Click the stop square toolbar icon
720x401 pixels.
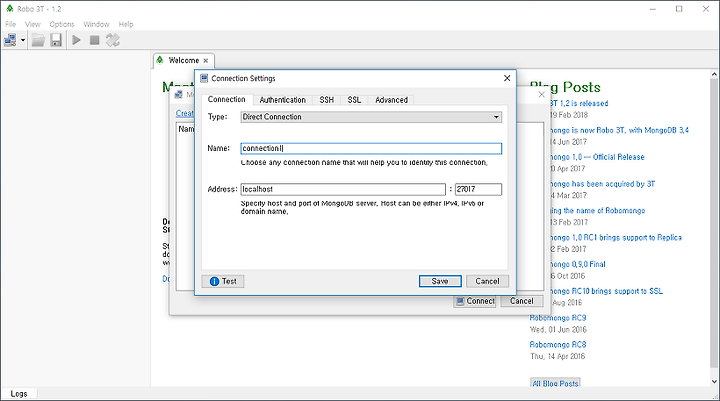[95, 40]
